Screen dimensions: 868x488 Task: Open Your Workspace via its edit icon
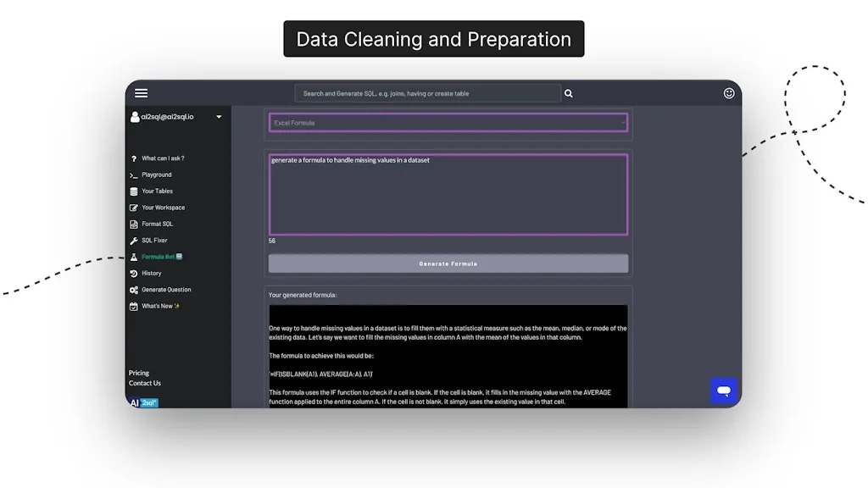point(136,208)
